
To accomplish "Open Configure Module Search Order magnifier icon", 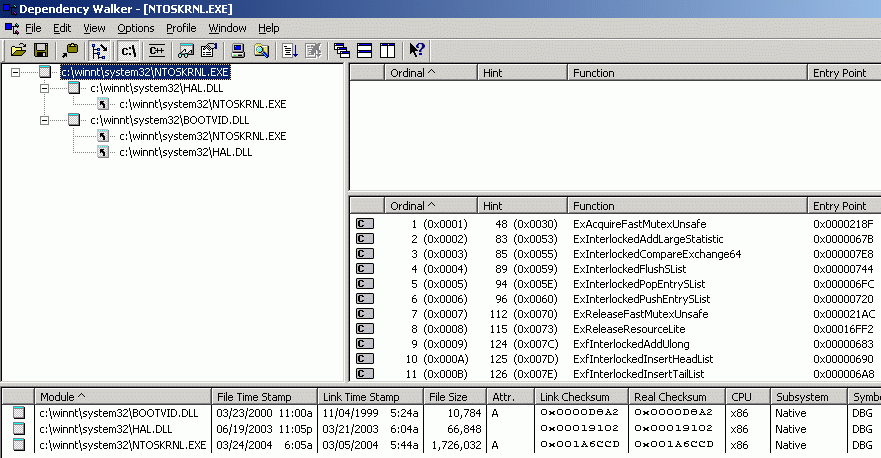I will click(261, 51).
